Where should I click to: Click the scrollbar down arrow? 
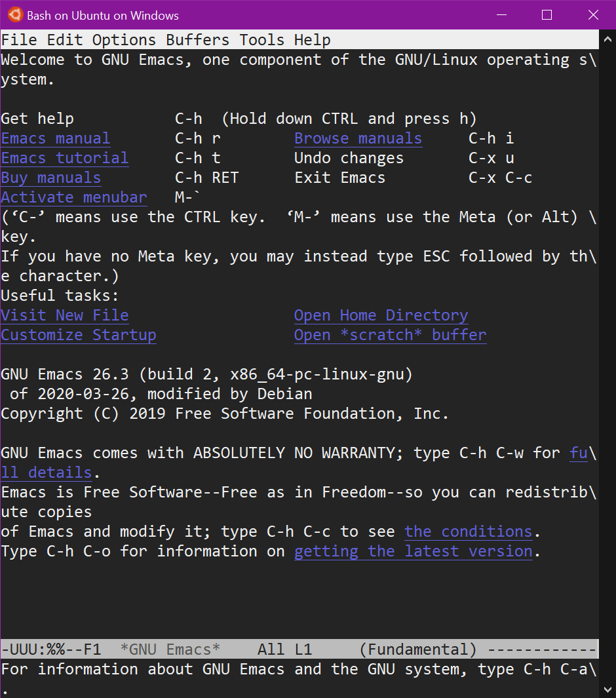[607, 689]
